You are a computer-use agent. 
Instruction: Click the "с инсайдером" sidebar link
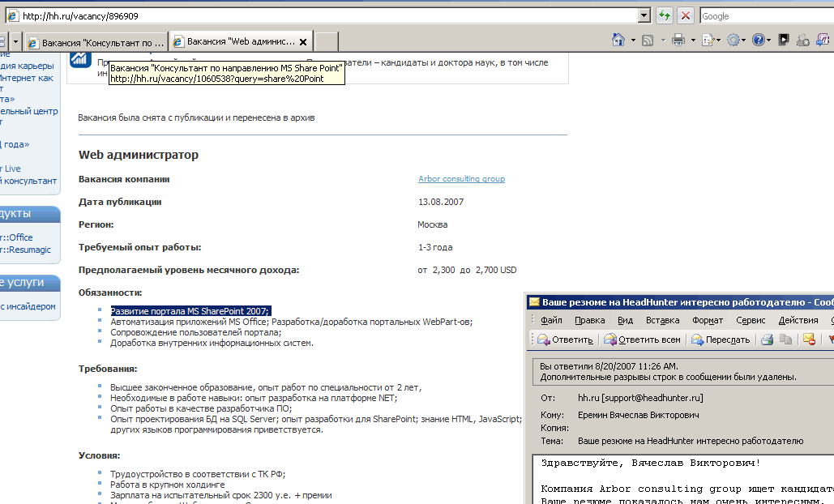coord(28,306)
